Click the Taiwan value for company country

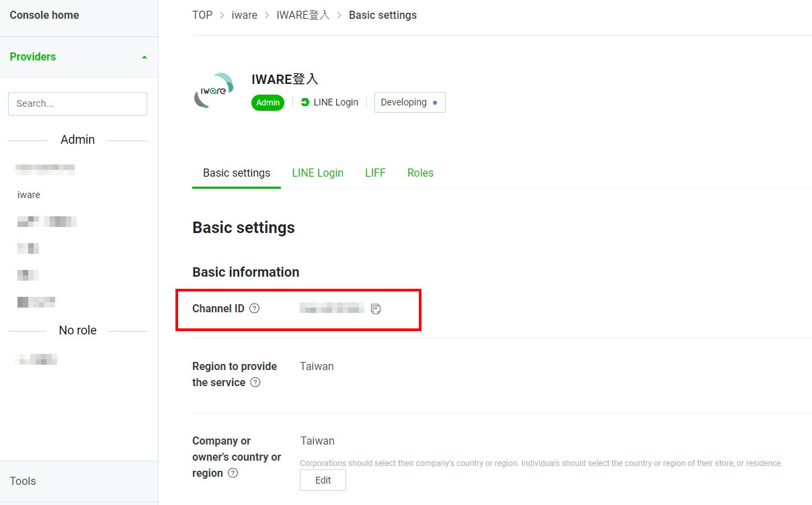(317, 441)
